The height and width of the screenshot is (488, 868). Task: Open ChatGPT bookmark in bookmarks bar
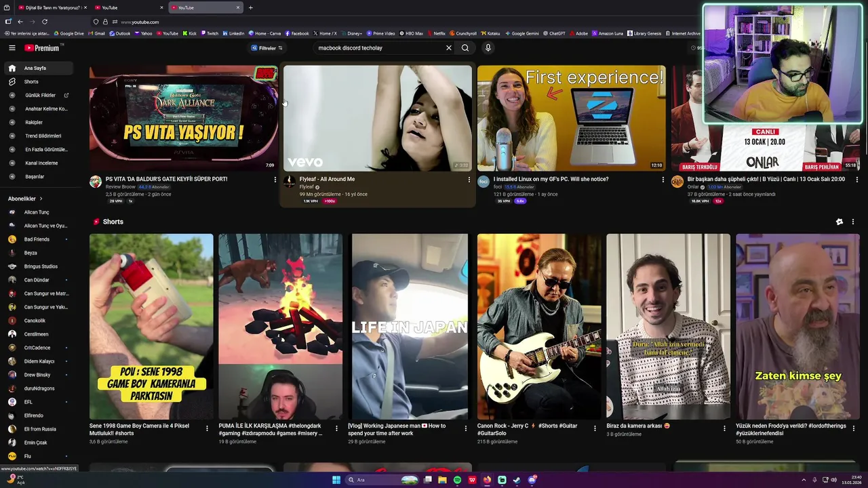tap(553, 33)
